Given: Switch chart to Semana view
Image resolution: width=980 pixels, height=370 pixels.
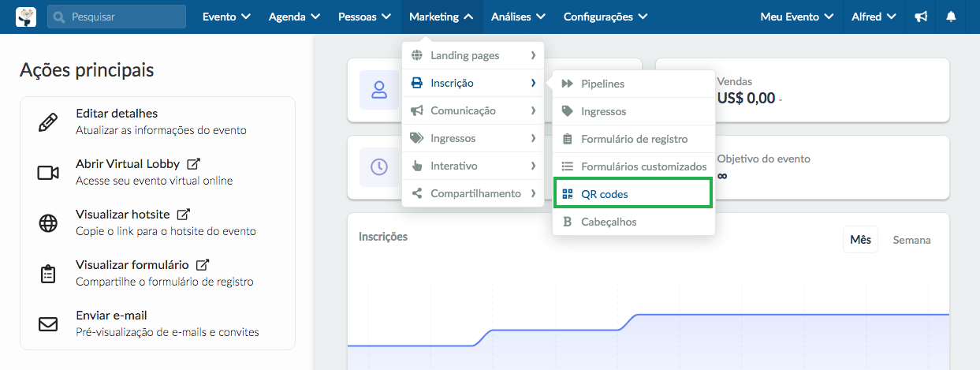Looking at the screenshot, I should click(911, 240).
